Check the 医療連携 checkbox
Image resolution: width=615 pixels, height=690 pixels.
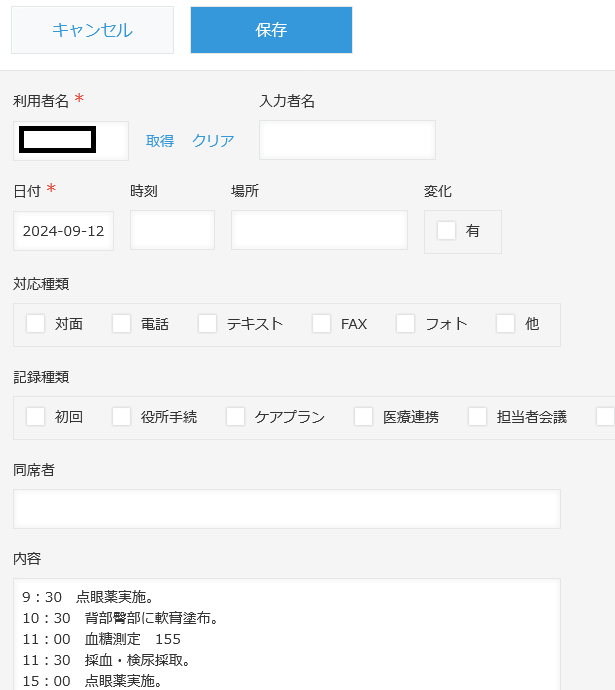pyautogui.click(x=364, y=417)
